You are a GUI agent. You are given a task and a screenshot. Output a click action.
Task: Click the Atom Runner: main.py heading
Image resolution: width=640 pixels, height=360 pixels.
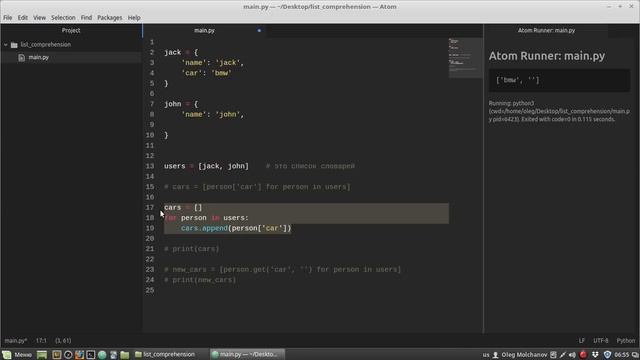pos(547,56)
